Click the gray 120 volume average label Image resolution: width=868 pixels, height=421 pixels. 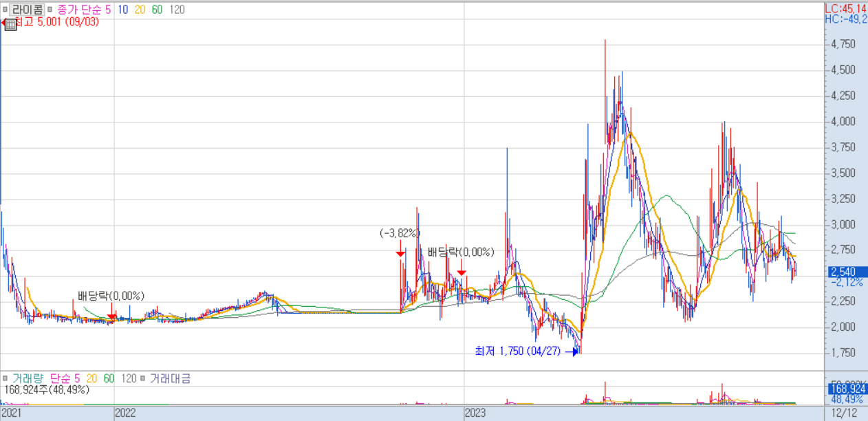[129, 378]
